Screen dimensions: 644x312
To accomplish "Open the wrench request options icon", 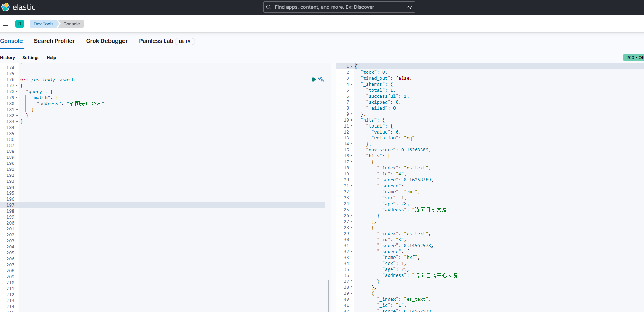I will [x=321, y=79].
